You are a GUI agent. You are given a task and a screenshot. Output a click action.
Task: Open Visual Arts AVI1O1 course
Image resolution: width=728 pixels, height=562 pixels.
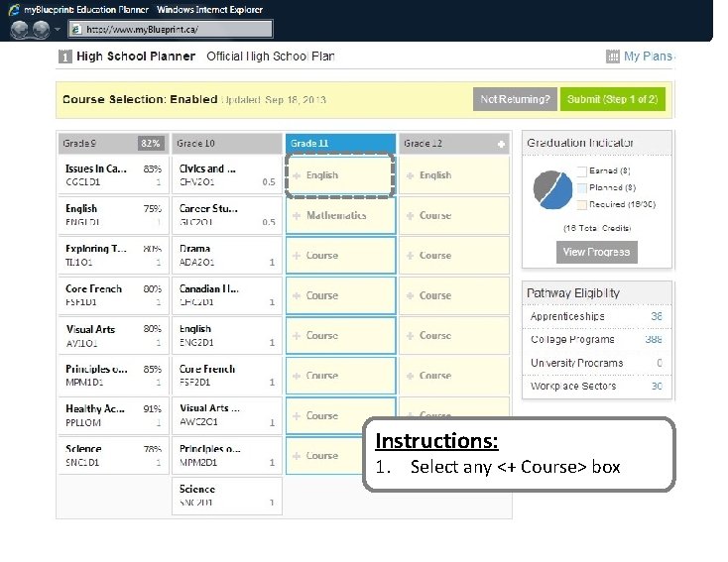(x=112, y=336)
